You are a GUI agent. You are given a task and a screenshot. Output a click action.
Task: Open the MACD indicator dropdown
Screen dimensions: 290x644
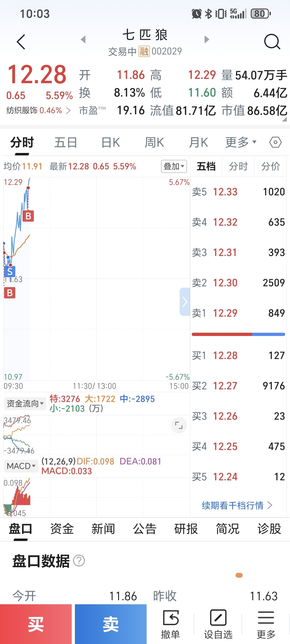coord(21,466)
